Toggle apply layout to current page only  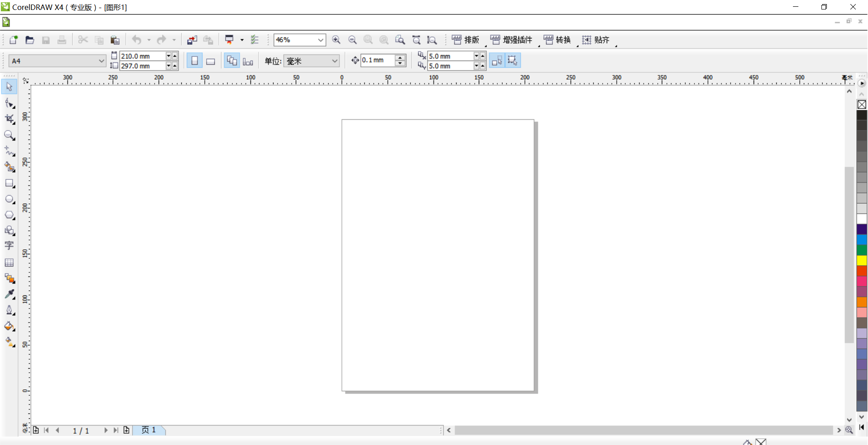click(x=248, y=61)
